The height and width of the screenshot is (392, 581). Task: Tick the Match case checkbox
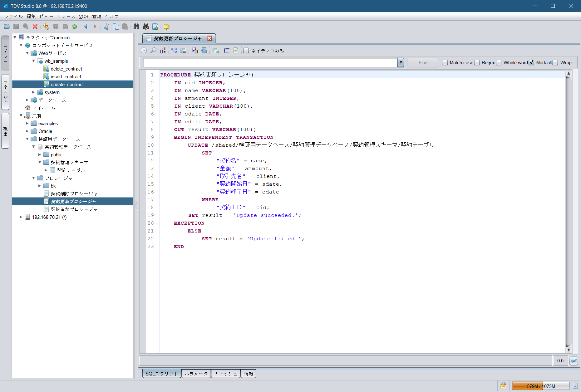click(445, 63)
